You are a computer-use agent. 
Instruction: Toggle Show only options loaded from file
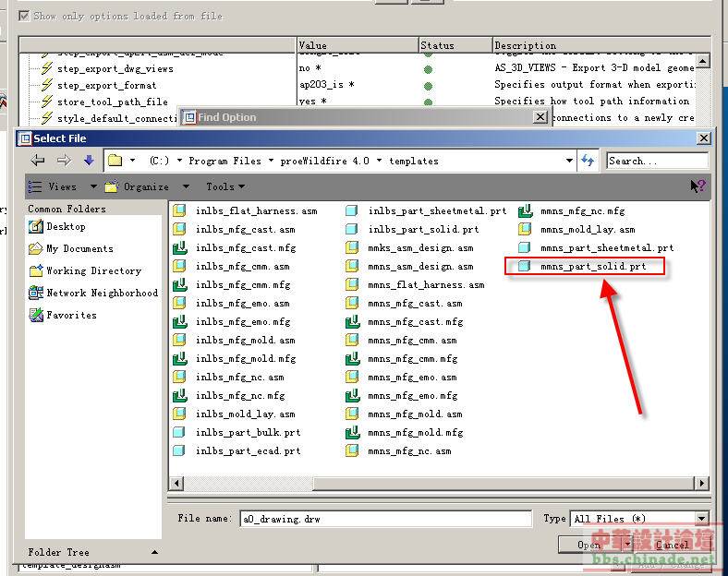[x=24, y=16]
